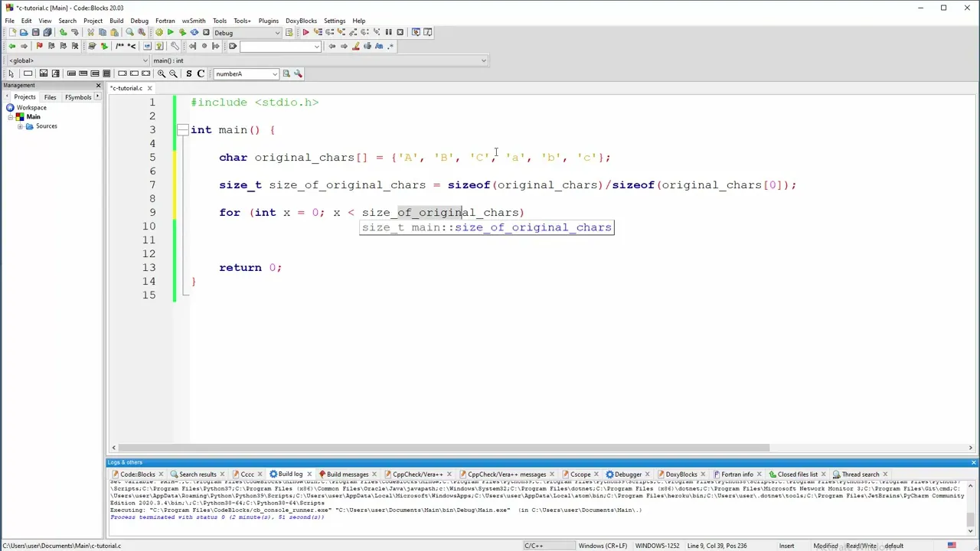Open the Settings menu
The image size is (980, 551).
coord(335,21)
